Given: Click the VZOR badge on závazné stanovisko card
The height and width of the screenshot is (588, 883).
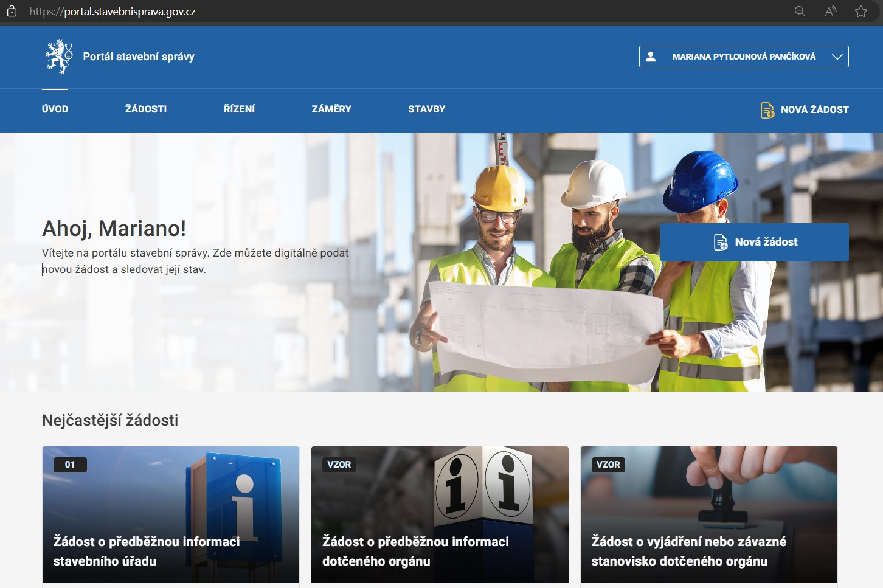Looking at the screenshot, I should click(x=608, y=465).
